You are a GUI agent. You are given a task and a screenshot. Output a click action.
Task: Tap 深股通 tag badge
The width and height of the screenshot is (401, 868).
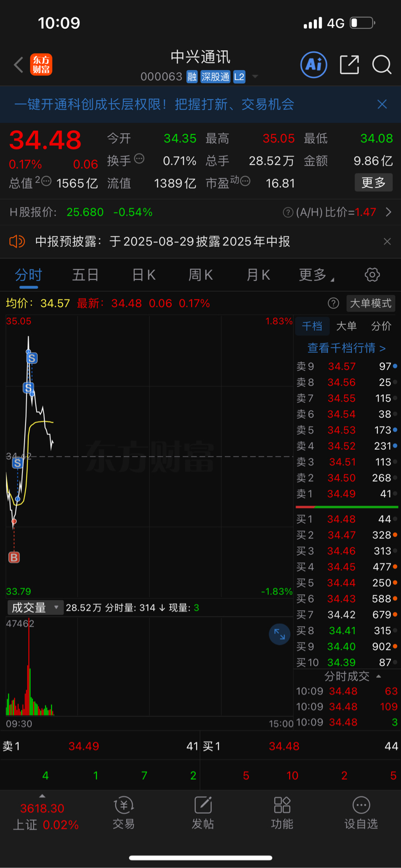pyautogui.click(x=216, y=77)
